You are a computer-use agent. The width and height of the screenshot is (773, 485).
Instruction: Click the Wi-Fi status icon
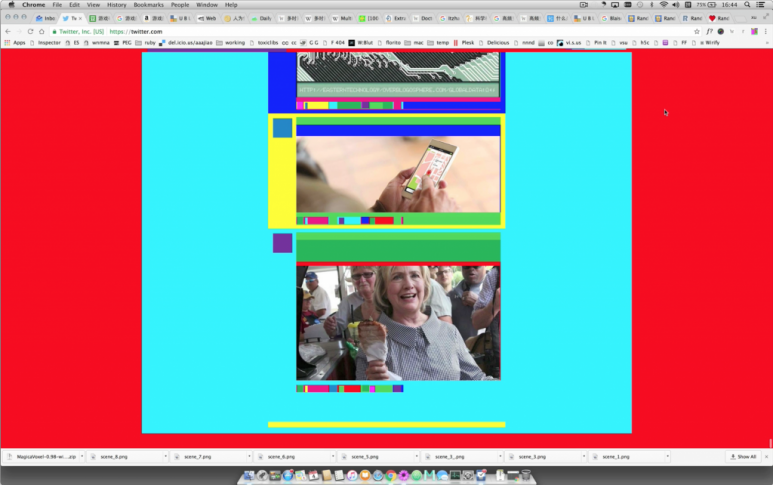[663, 5]
